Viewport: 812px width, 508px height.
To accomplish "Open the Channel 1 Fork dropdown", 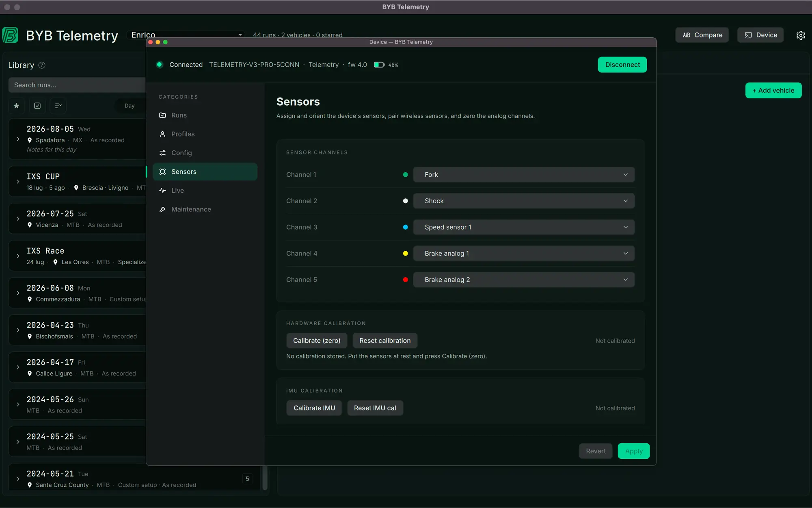I will pos(524,175).
